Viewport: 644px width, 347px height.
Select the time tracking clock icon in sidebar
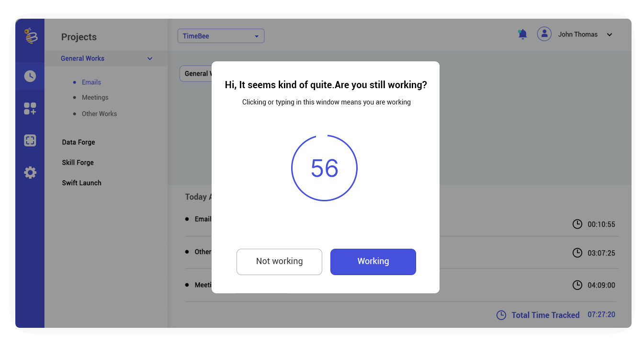pyautogui.click(x=30, y=76)
